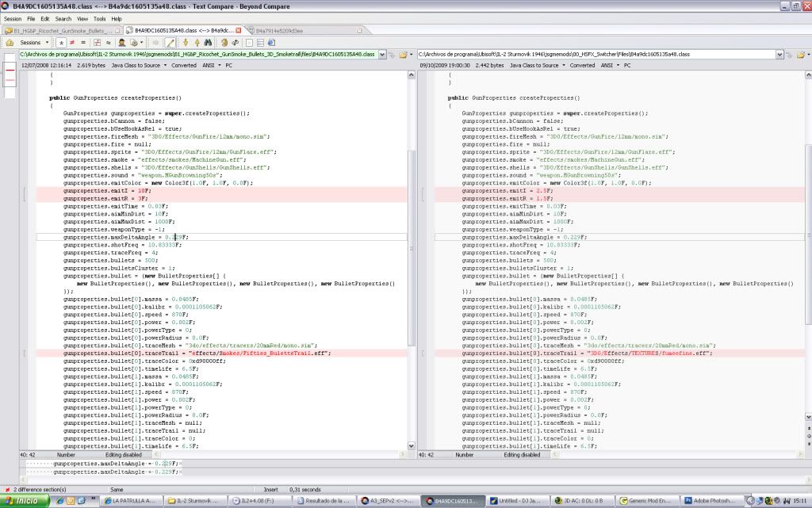Screen dimensions: 812x508
Task: Toggle Show Same (equals) filter
Action: [x=82, y=43]
